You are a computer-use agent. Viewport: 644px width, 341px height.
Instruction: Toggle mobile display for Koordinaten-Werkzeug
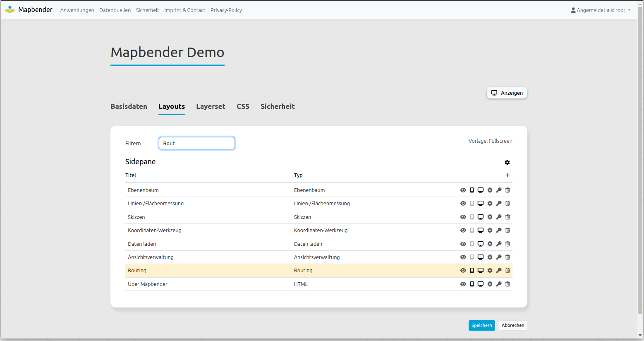(472, 230)
